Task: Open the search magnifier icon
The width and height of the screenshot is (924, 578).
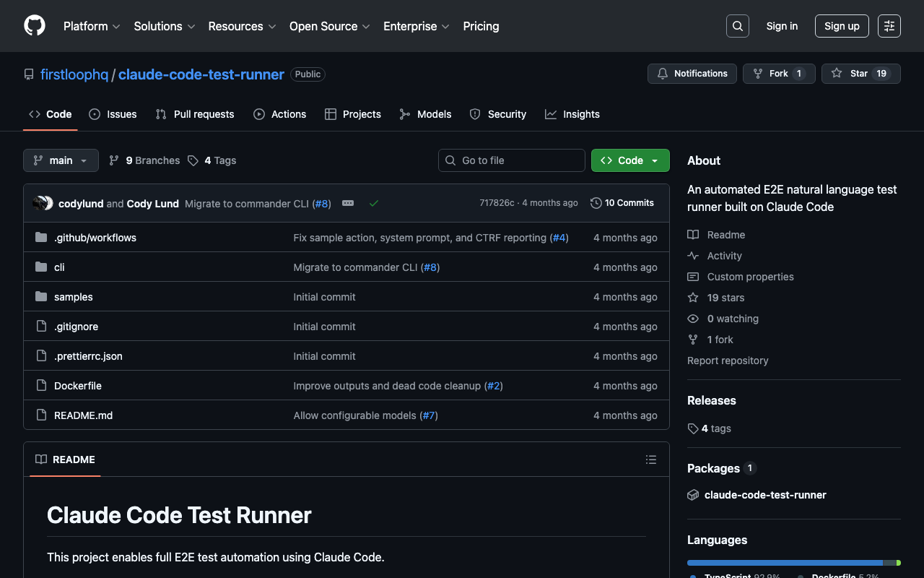Action: (x=737, y=26)
